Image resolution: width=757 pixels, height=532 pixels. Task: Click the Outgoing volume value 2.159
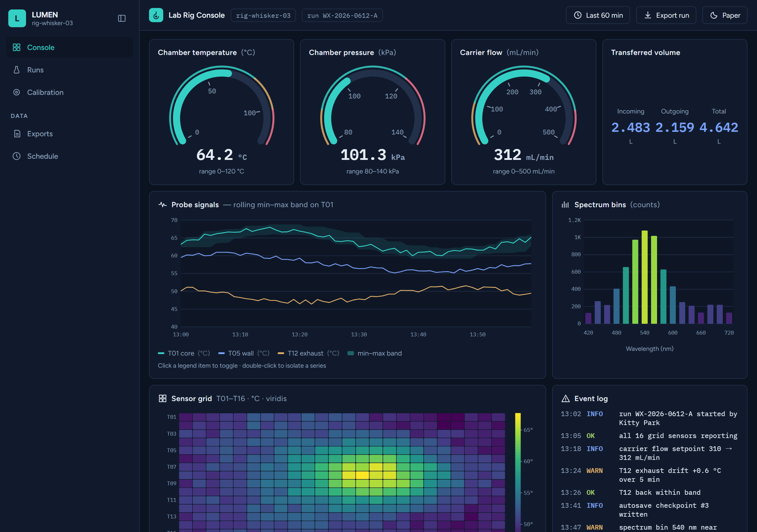[674, 128]
